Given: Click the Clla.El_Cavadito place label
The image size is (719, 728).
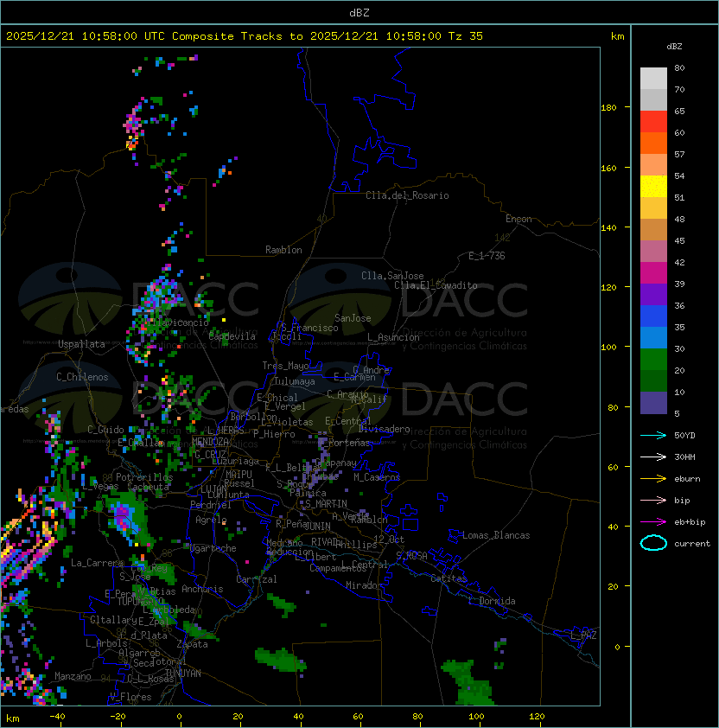Looking at the screenshot, I should [436, 285].
